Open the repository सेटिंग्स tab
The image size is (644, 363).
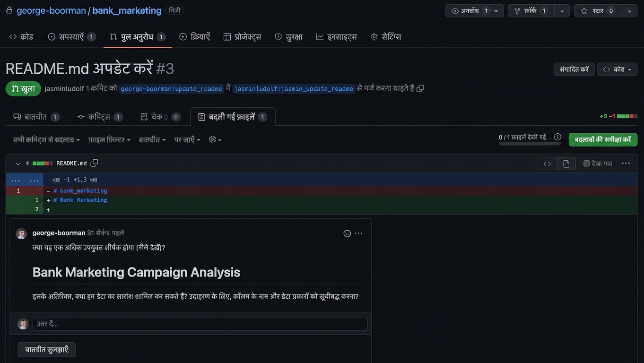point(386,37)
